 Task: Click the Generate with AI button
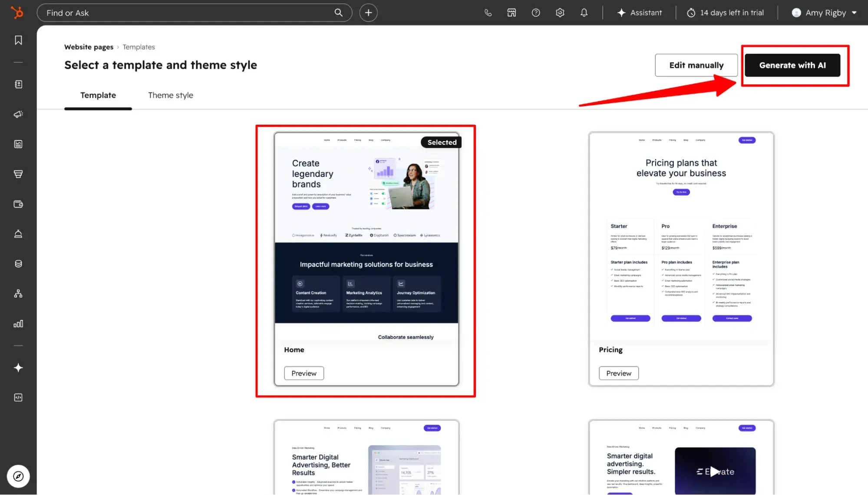[792, 65]
